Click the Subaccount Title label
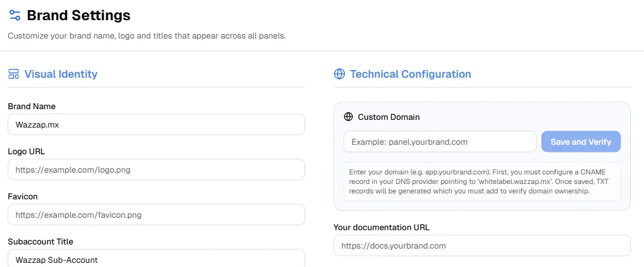The image size is (644, 267). point(40,241)
